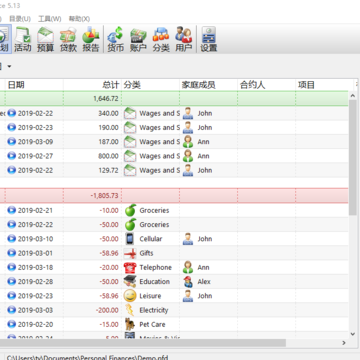Click the vertical scrollbar up arrow
Screen dimensions: 360x360
(353, 96)
